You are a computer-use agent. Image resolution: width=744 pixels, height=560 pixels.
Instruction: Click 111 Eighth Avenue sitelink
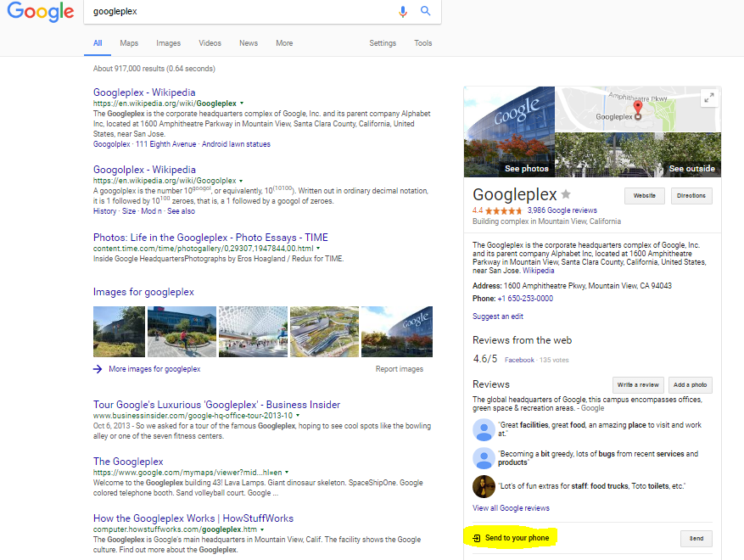tap(165, 144)
